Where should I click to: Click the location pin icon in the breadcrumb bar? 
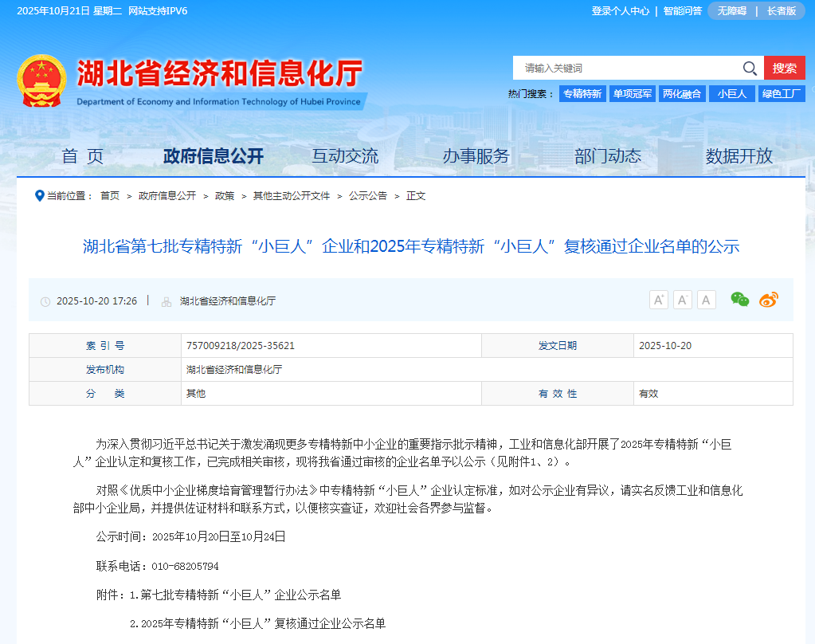coord(38,195)
